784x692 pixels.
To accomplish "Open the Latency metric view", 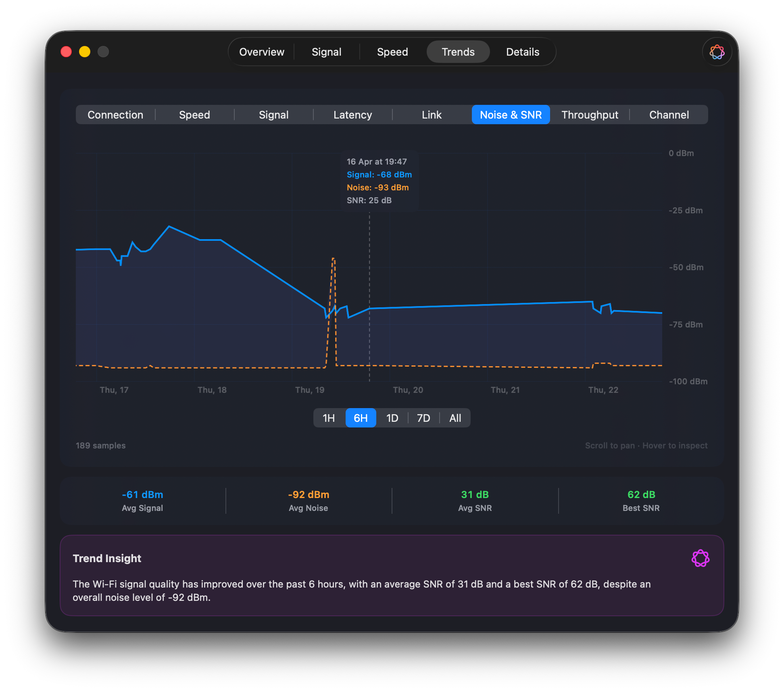I will pos(352,115).
